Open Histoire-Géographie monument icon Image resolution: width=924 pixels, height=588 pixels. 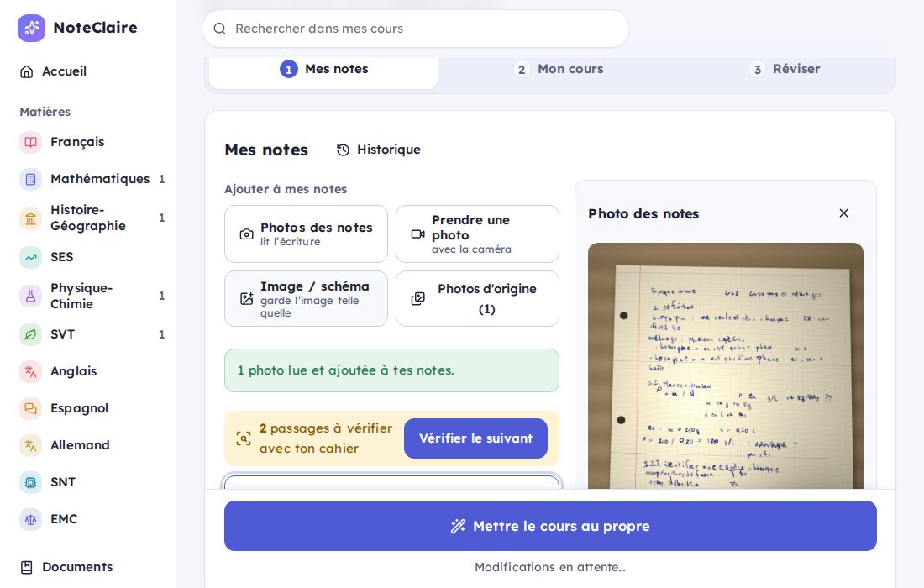[x=30, y=218]
